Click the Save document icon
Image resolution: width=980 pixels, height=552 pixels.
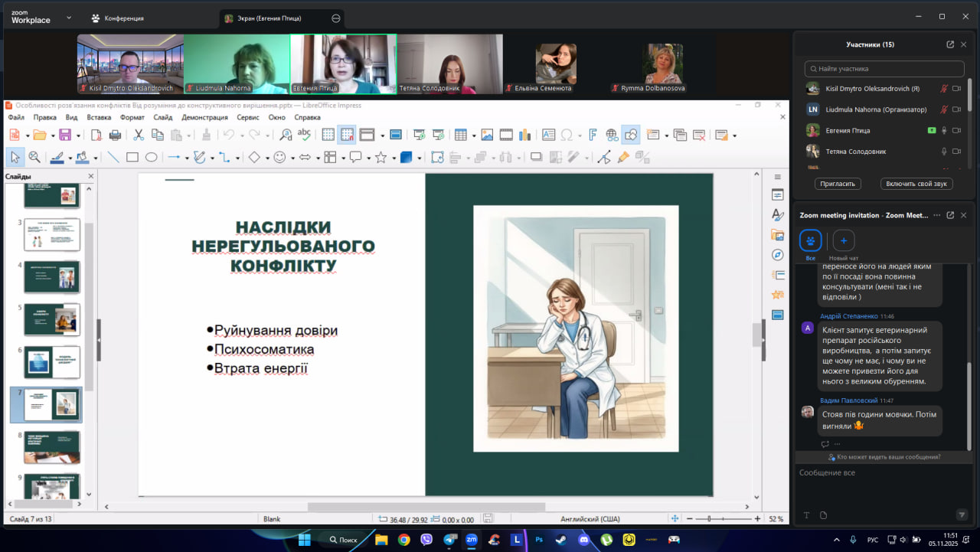coord(64,135)
